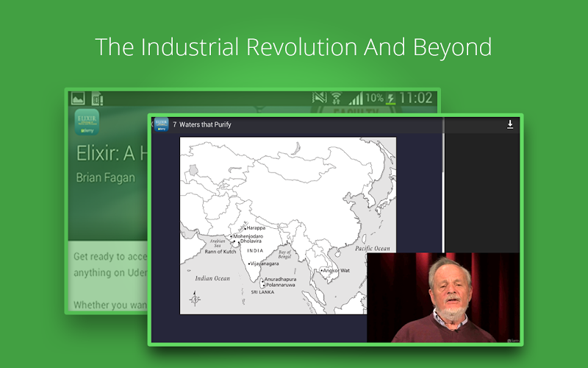The width and height of the screenshot is (588, 368).
Task: Tap the charging battery icon in status bar
Action: (x=391, y=99)
